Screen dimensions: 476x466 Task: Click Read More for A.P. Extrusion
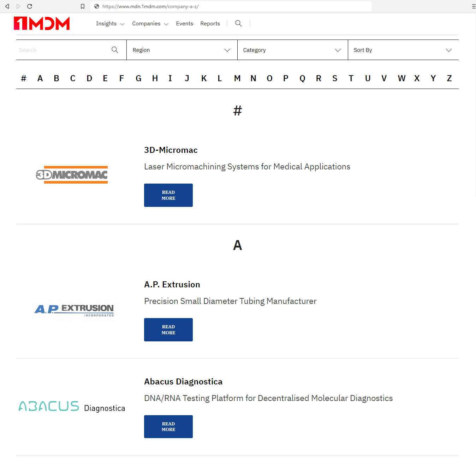click(168, 330)
